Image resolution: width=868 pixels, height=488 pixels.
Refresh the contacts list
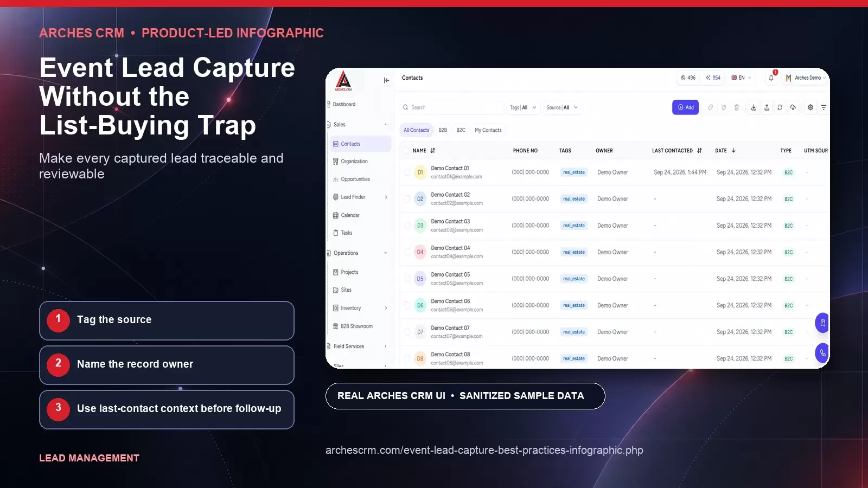pos(780,107)
